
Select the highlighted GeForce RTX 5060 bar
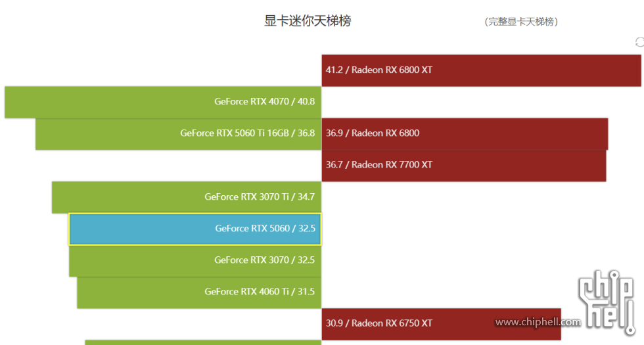pos(195,229)
